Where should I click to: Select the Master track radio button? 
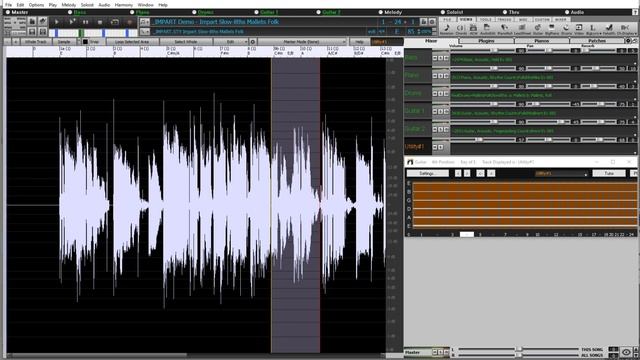pyautogui.click(x=8, y=12)
